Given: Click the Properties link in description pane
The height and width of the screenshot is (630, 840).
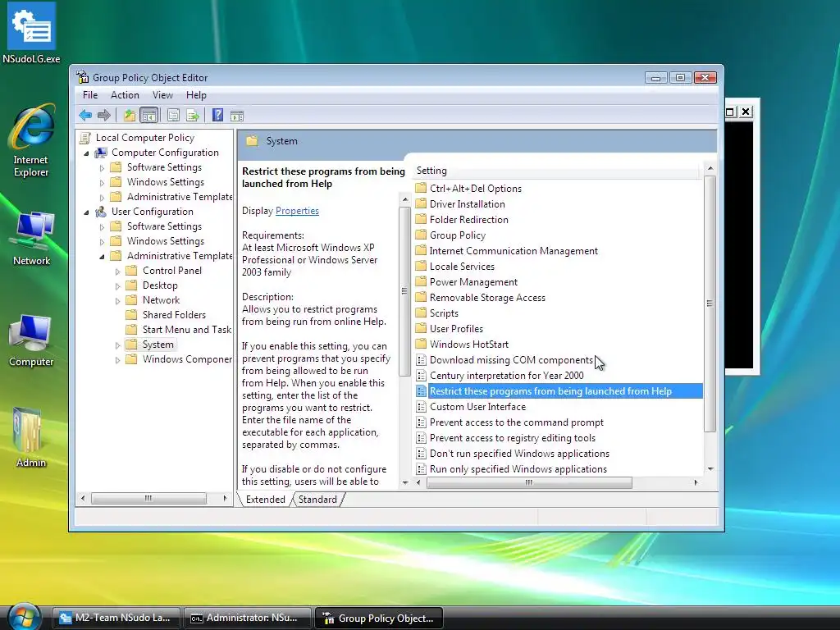Looking at the screenshot, I should pos(297,211).
